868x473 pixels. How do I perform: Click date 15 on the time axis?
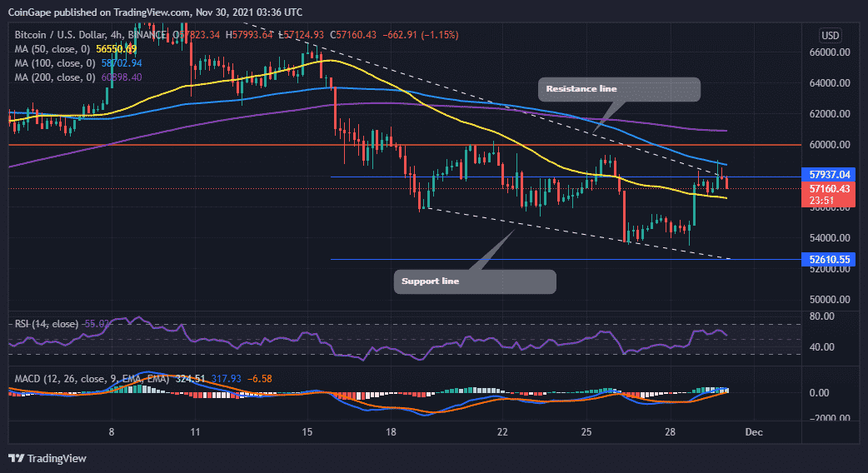307,432
